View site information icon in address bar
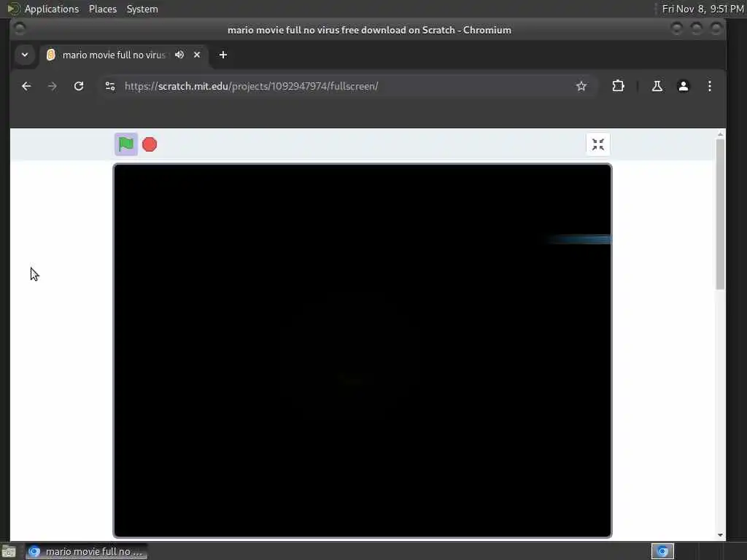Viewport: 747px width, 560px height. tap(110, 86)
